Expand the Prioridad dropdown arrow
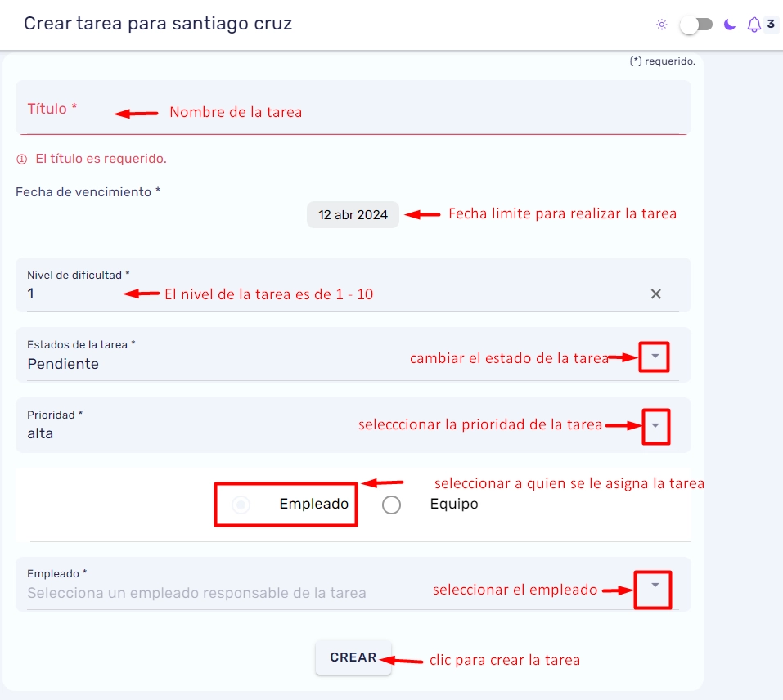 tap(655, 425)
